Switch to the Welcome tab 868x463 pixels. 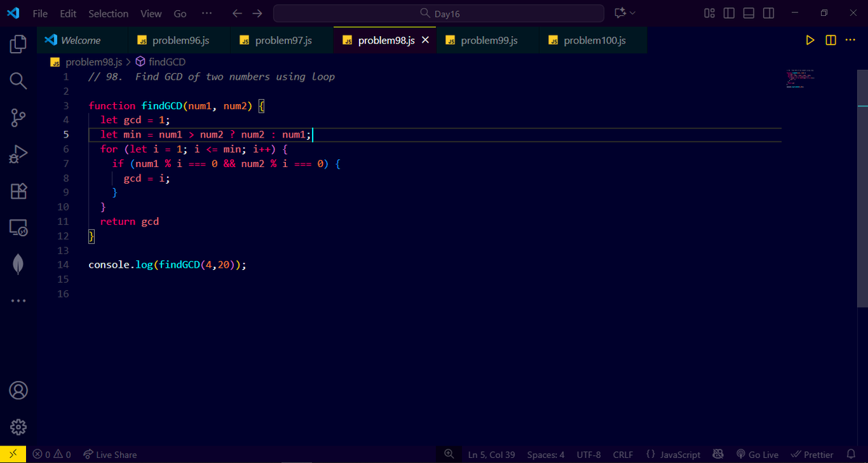tap(82, 41)
